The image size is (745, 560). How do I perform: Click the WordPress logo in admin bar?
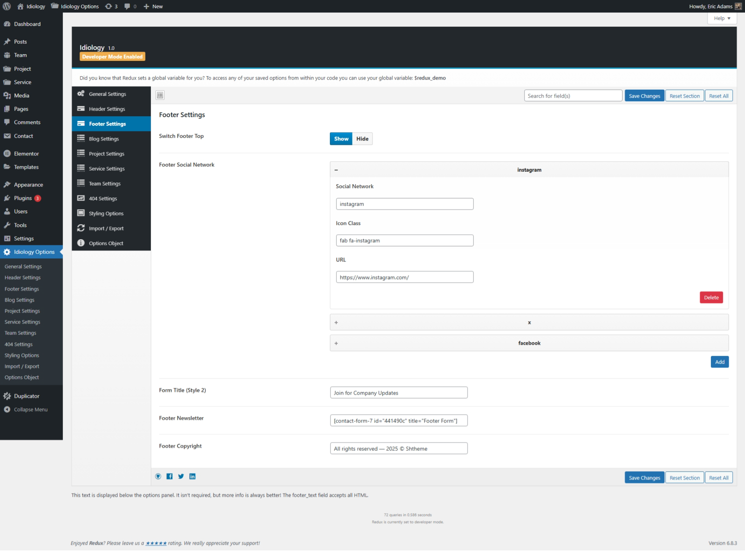7,6
